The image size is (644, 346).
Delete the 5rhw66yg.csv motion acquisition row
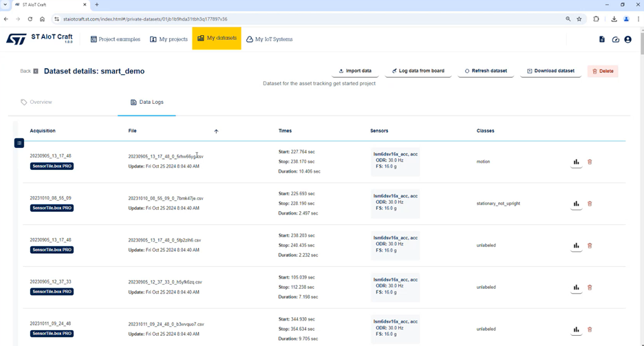click(590, 162)
